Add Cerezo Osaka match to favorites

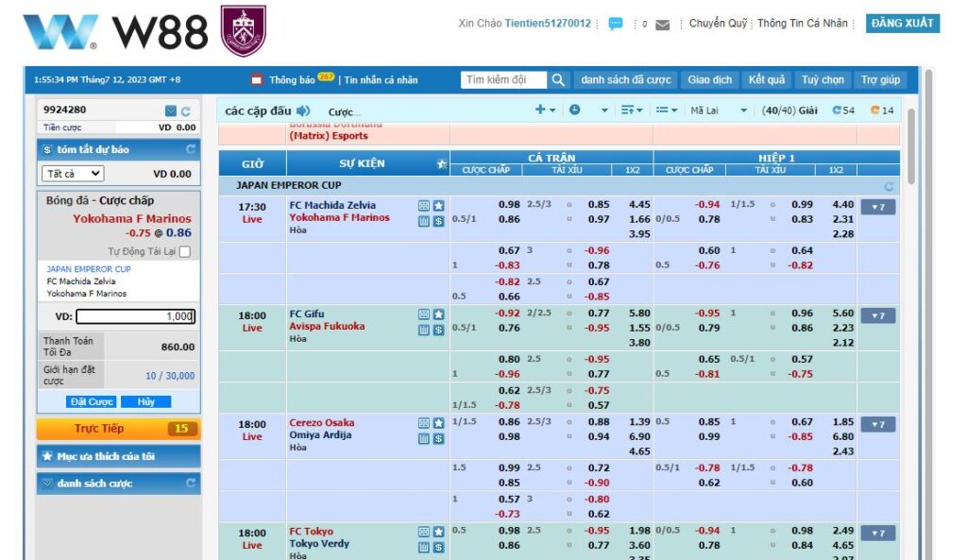click(x=438, y=423)
